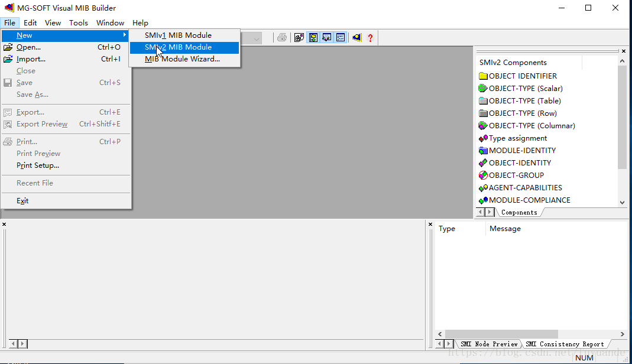Switch to the SMI Consistency Report tab
This screenshot has height=364, width=632.
tap(565, 344)
